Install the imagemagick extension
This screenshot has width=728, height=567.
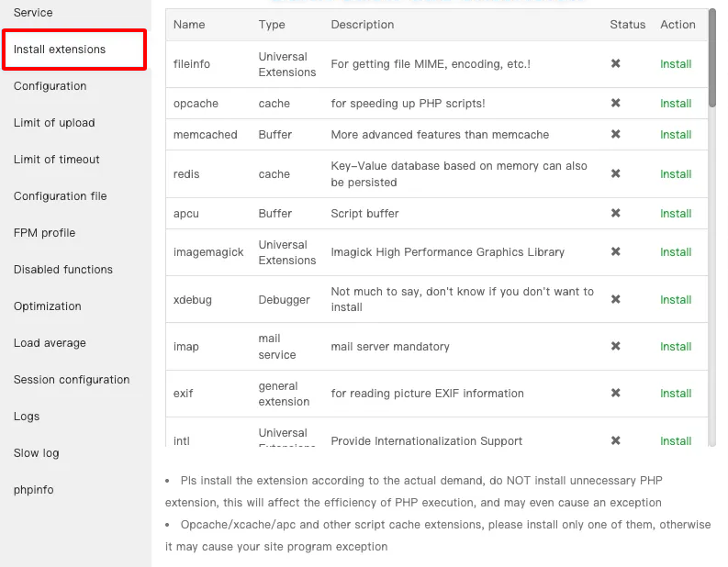tap(676, 252)
